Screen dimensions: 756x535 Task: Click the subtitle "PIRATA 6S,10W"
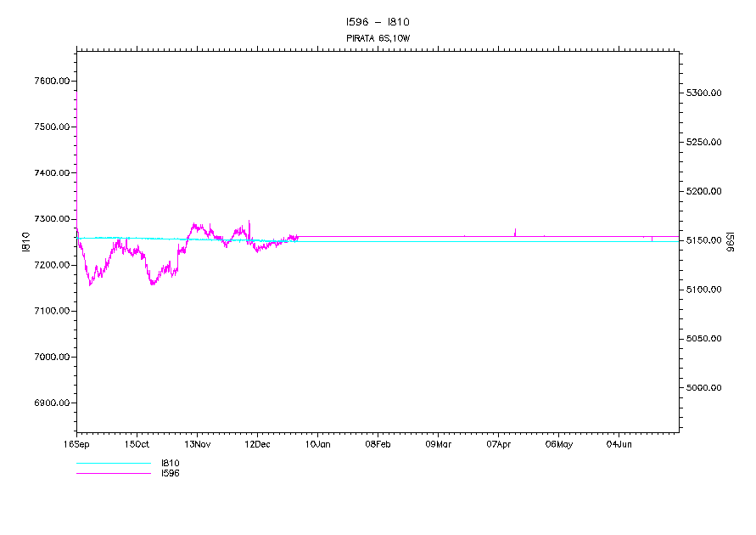[378, 39]
